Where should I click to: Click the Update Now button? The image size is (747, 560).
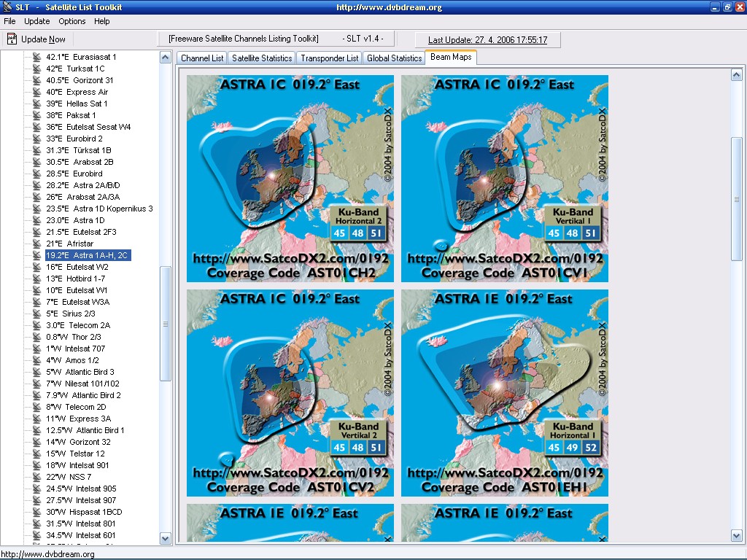37,39
